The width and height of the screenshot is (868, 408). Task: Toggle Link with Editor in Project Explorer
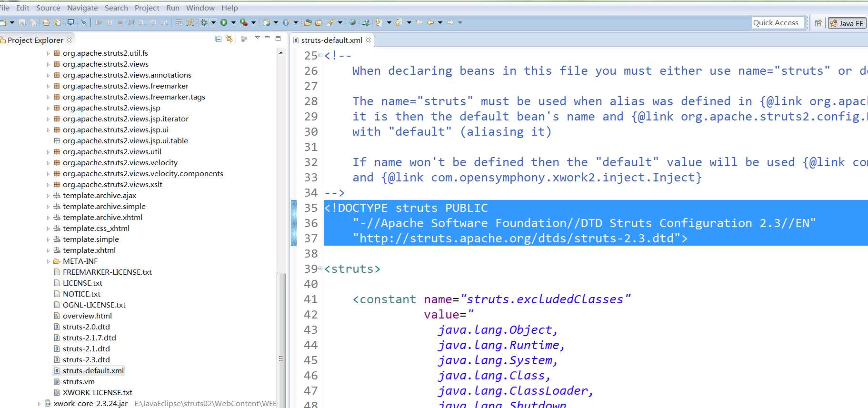coord(229,39)
